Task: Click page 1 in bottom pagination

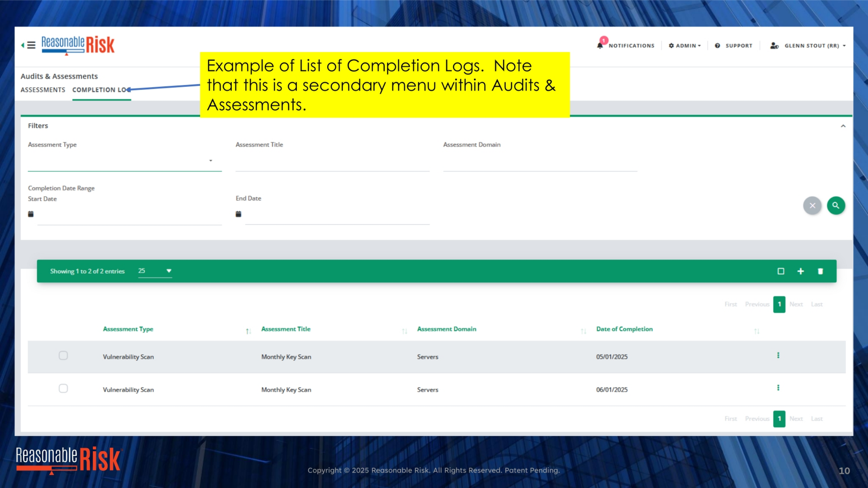Action: pyautogui.click(x=779, y=419)
